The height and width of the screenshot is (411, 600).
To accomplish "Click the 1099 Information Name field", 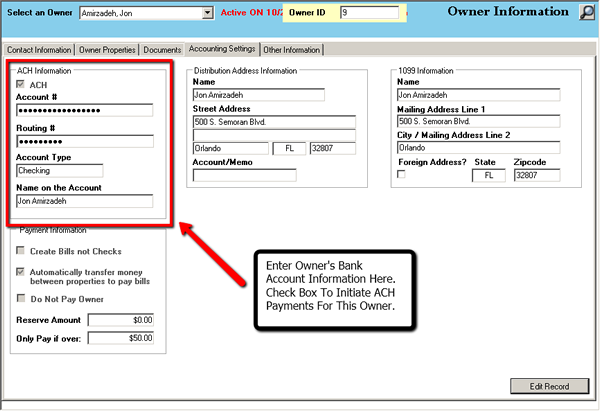I will (x=479, y=95).
